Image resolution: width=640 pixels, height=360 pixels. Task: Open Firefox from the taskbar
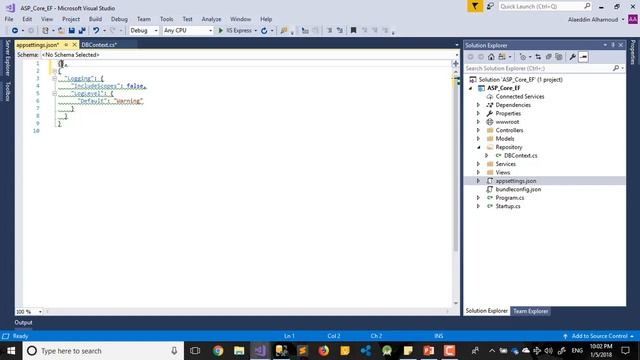(324, 351)
